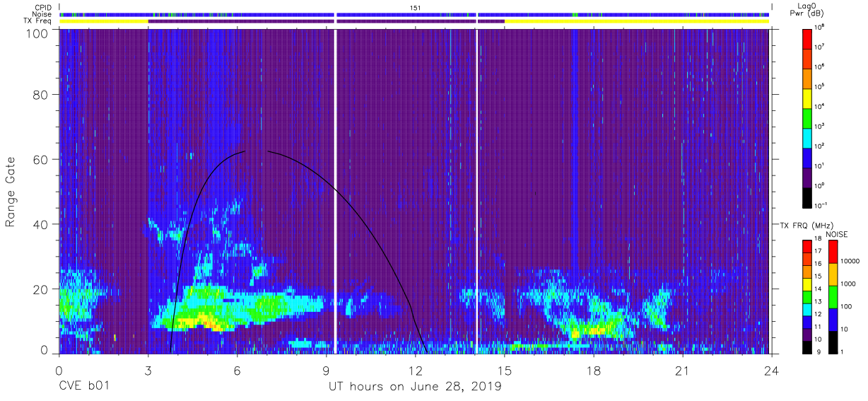Click the cyan 12–13 MHz TX FRQ swatch
The image size is (868, 401).
click(807, 309)
